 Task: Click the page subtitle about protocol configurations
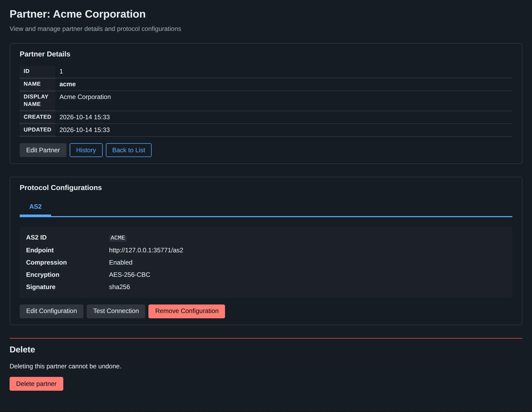tap(95, 29)
